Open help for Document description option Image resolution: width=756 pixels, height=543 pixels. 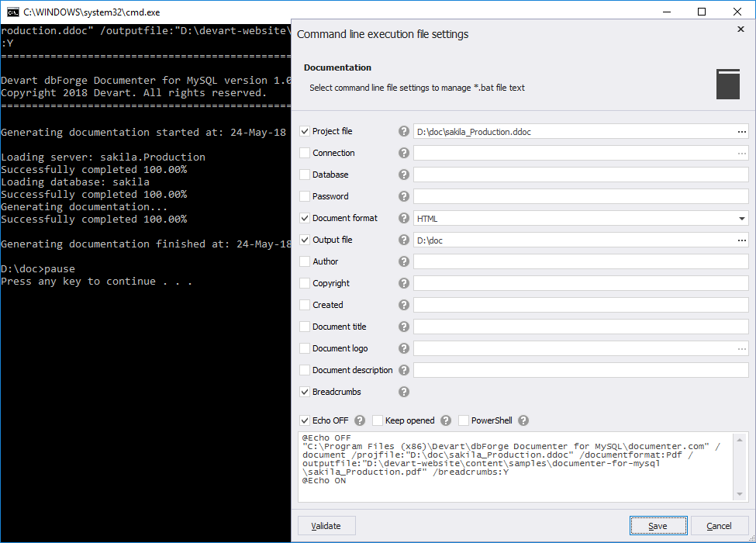(404, 370)
